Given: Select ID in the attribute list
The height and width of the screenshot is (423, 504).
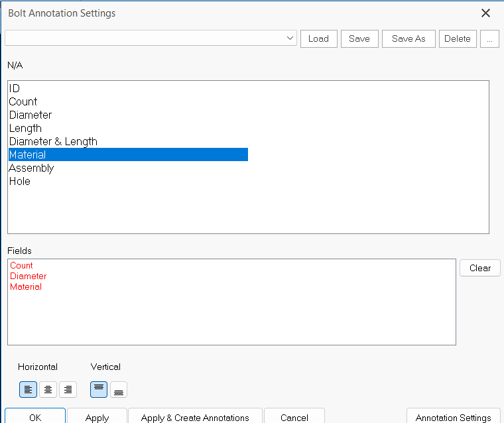Looking at the screenshot, I should coord(15,88).
